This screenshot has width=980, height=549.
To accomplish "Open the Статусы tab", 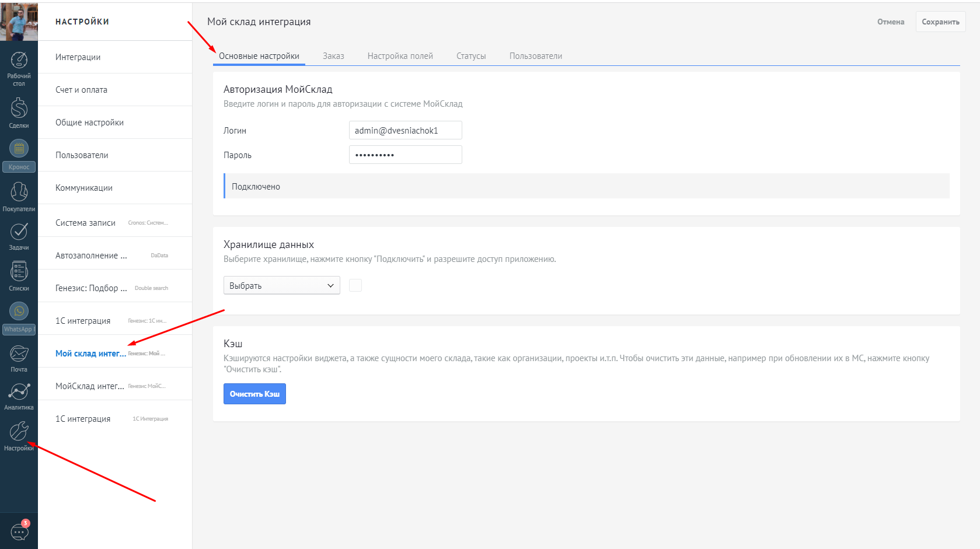I will (x=471, y=56).
